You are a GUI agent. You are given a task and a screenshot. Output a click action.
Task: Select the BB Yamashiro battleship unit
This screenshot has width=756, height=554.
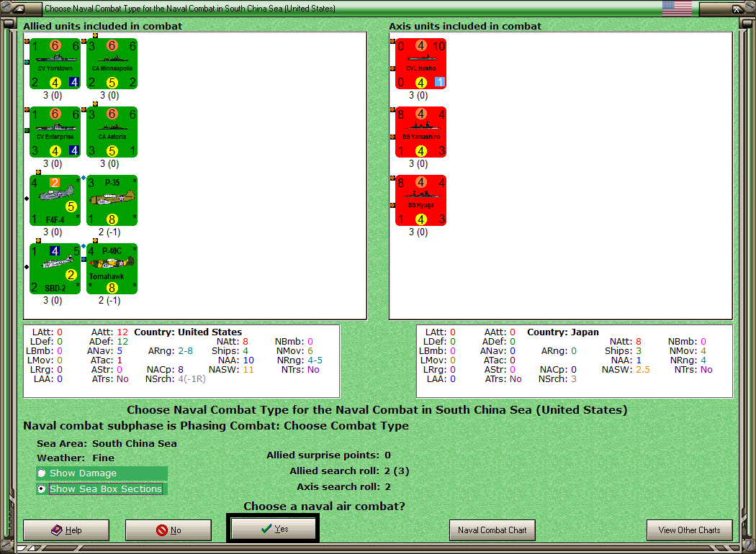(x=420, y=132)
